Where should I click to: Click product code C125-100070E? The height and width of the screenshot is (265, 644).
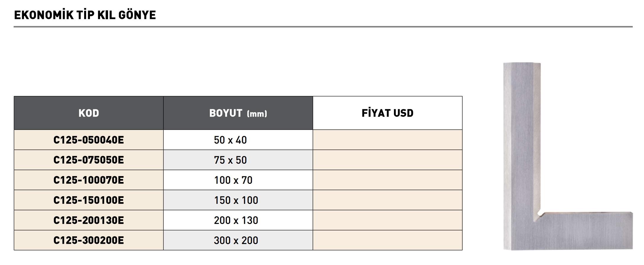click(89, 180)
